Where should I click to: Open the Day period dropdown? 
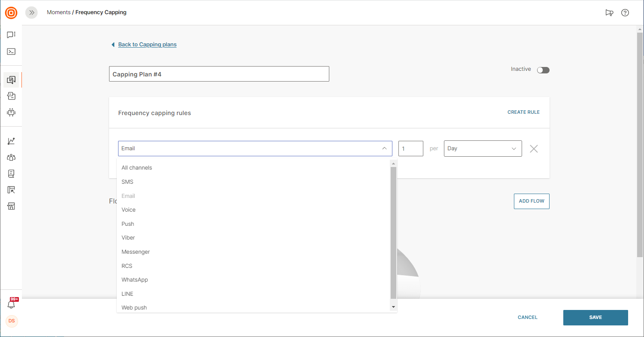coord(483,149)
